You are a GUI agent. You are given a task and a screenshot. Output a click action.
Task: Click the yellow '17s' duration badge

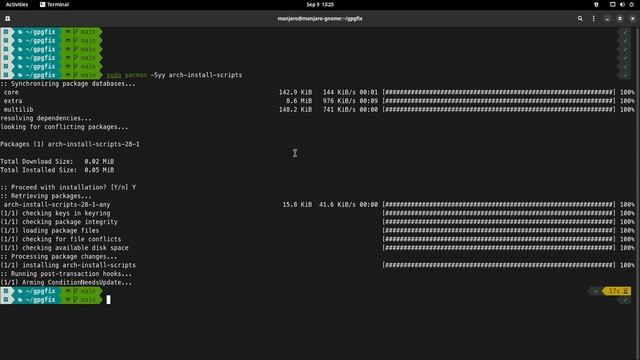pos(617,291)
